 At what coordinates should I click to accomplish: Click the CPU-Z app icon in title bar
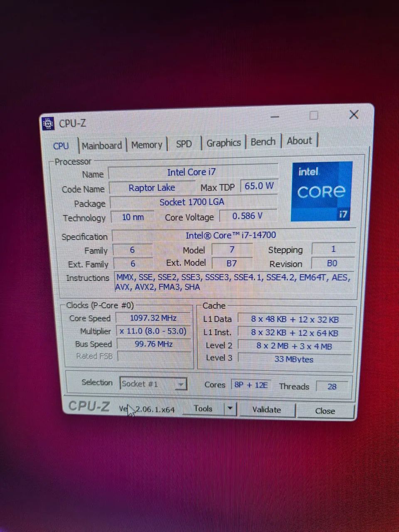(x=48, y=123)
